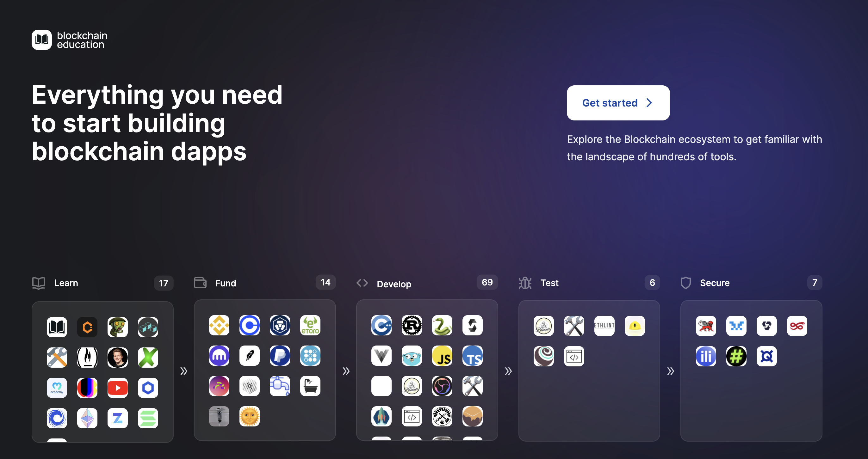Image resolution: width=868 pixels, height=459 pixels.
Task: Click the JavaScript JS icon
Action: (442, 356)
